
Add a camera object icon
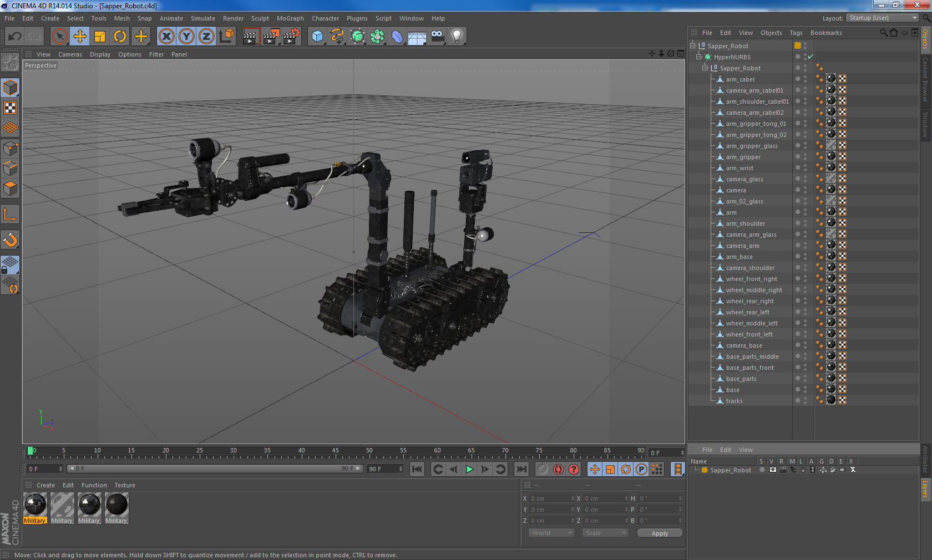pyautogui.click(x=437, y=37)
